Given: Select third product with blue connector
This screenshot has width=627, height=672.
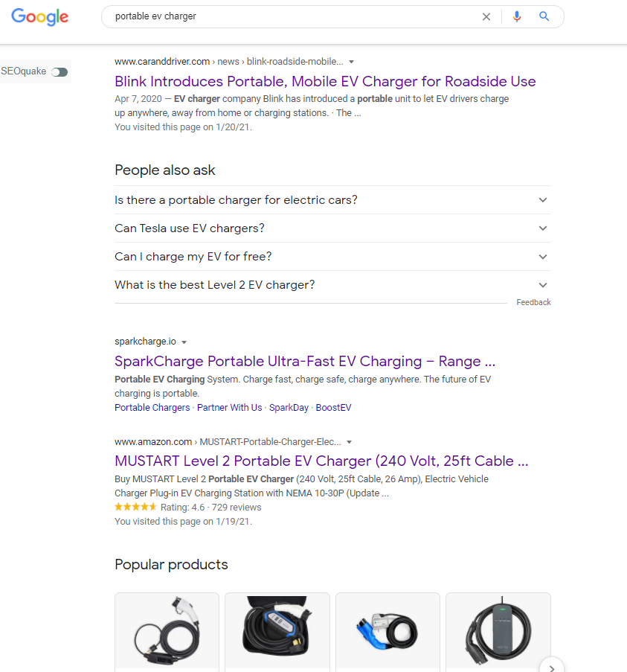Looking at the screenshot, I should (388, 632).
